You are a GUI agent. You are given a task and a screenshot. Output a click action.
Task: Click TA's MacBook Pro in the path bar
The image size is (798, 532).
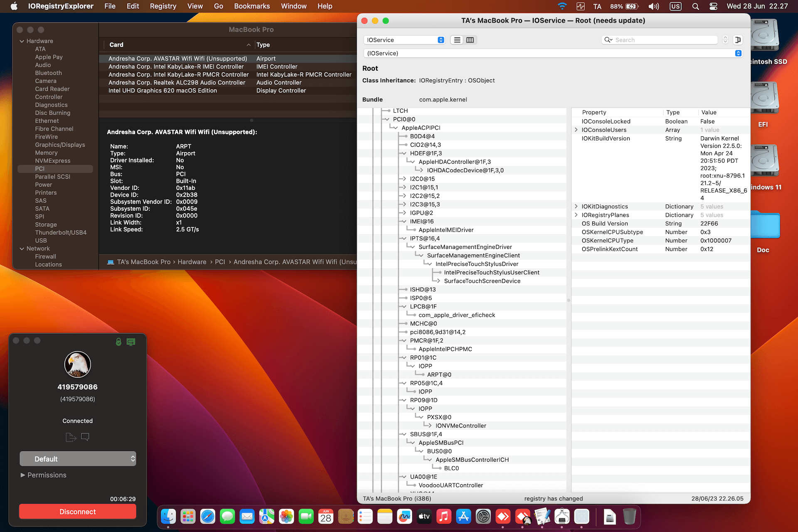[144, 262]
